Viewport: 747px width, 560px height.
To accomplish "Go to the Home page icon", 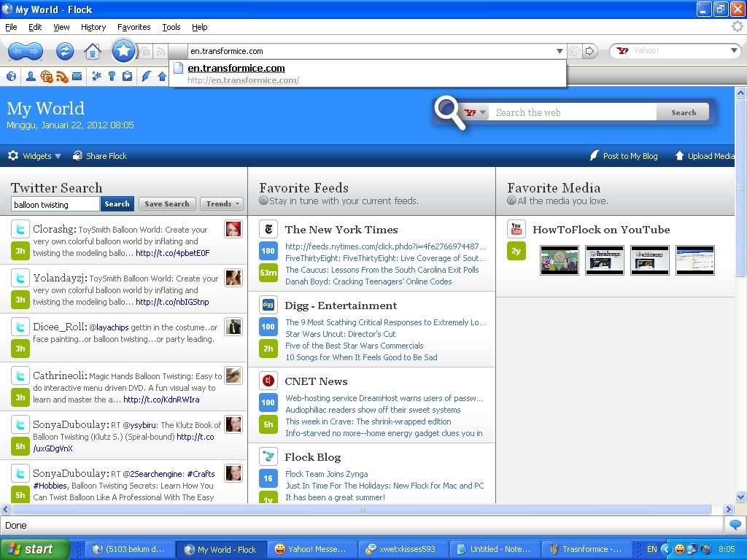I will [x=93, y=51].
